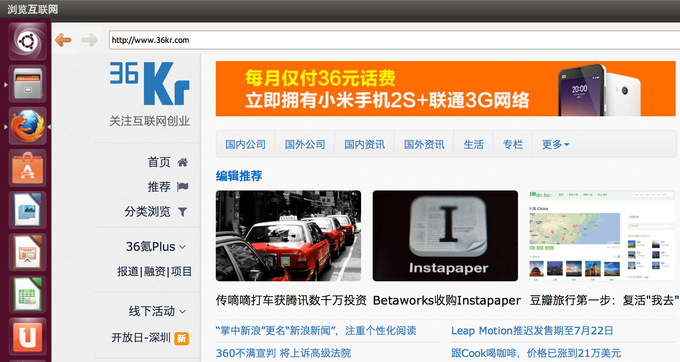Screen dimensions: 680x362
Task: Go back with the orange arrow
Action: pyautogui.click(x=63, y=40)
